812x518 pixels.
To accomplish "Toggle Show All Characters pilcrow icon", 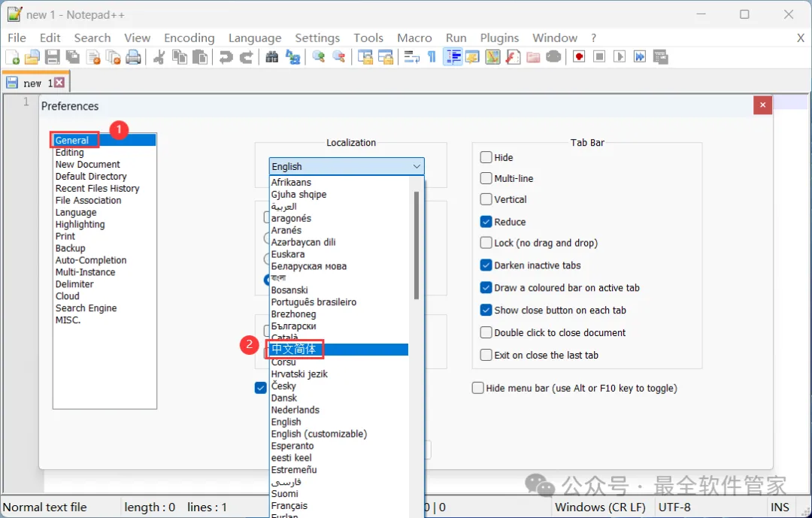I will (432, 56).
